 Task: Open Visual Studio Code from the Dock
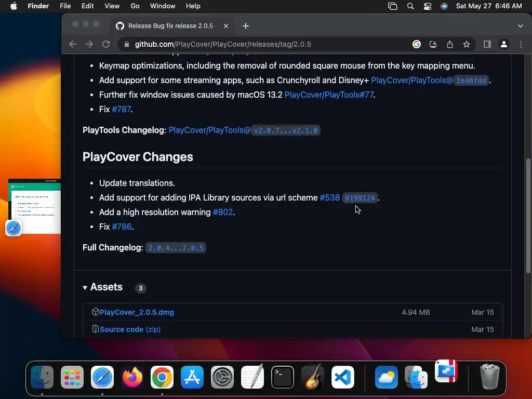pyautogui.click(x=343, y=377)
